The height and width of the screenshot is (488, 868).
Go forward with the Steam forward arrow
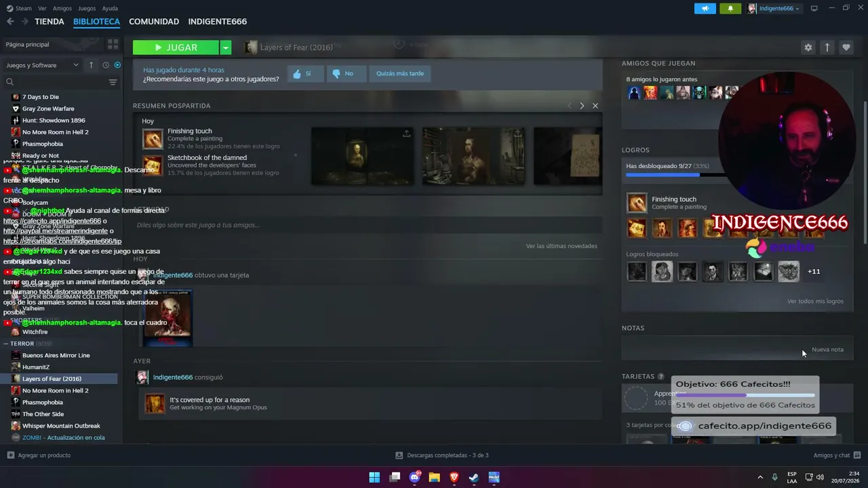(x=24, y=22)
